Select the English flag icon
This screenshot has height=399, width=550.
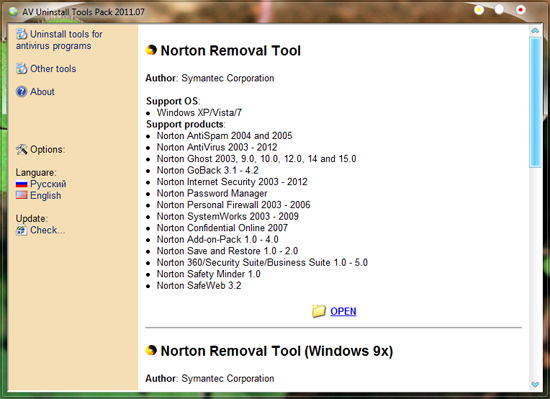coord(21,195)
